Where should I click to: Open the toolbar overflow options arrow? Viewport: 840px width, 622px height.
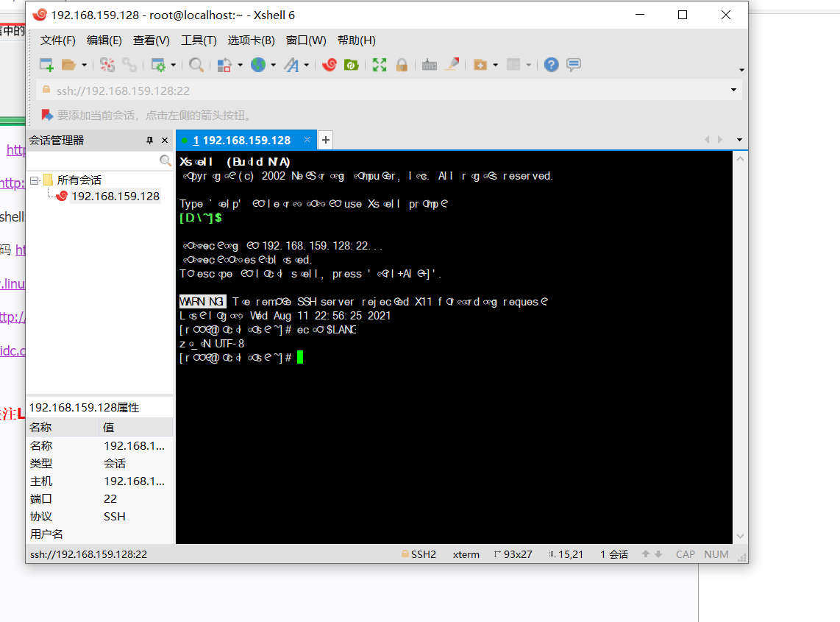[x=741, y=70]
